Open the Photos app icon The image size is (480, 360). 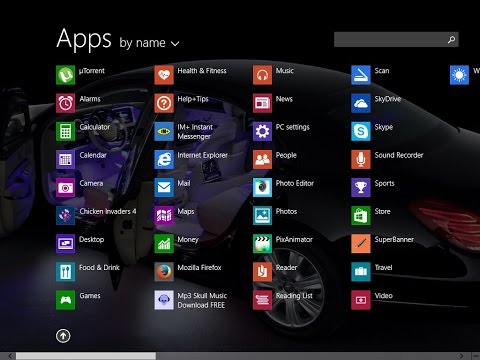[262, 216]
